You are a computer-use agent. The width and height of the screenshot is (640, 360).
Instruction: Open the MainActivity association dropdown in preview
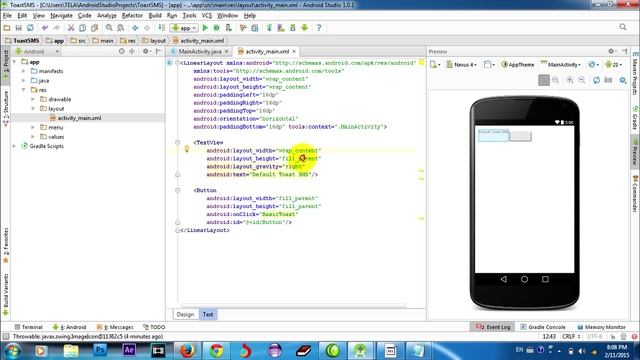[561, 64]
